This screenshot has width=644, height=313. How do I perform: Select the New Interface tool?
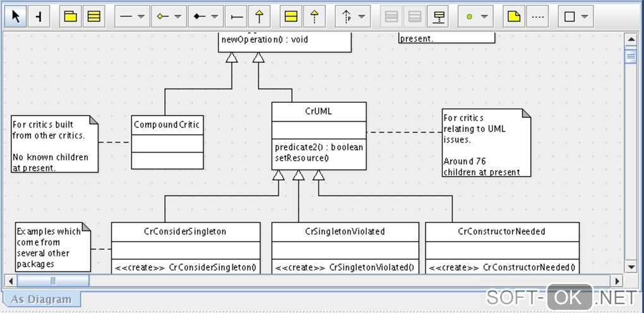pyautogui.click(x=291, y=17)
